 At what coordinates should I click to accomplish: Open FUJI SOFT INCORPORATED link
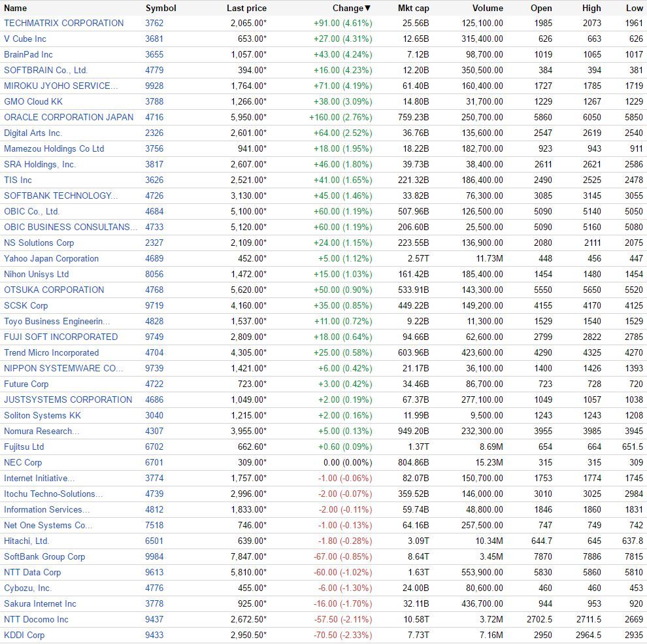coord(61,337)
